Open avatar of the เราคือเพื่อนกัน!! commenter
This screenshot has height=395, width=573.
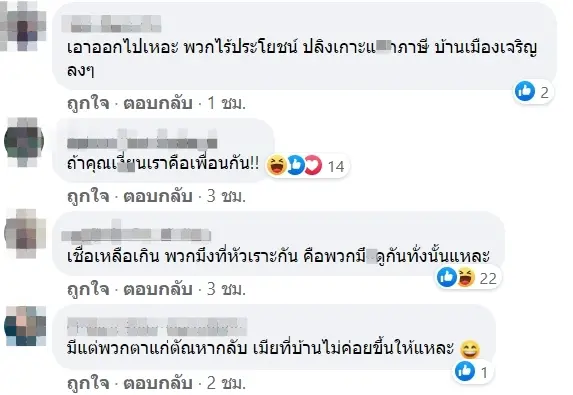[24, 142]
